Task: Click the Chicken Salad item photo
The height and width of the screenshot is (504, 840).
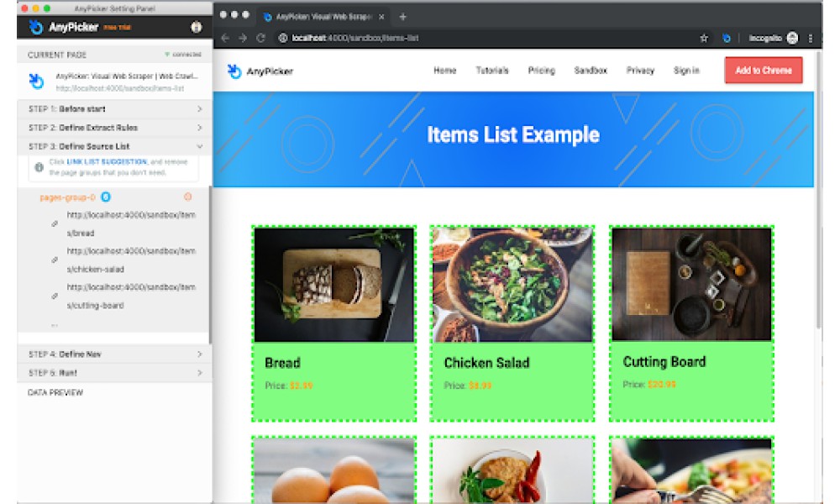Action: coord(512,285)
